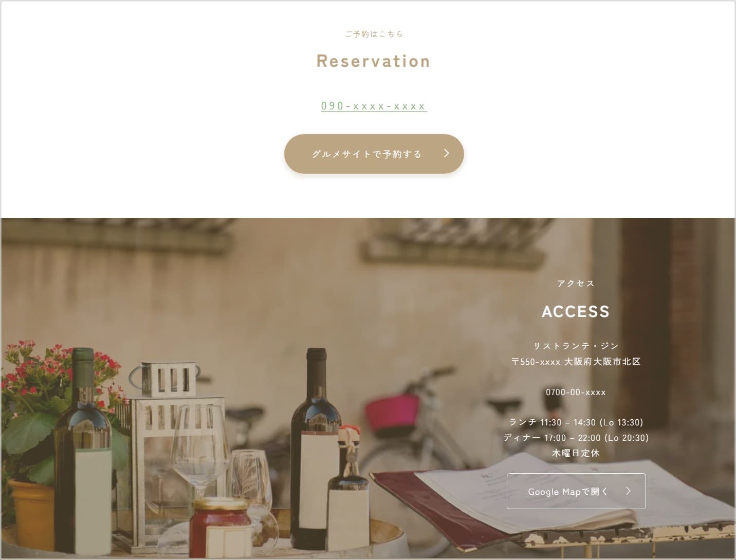Click the ディナー 17:00 – 22:00 hours line

(x=576, y=438)
